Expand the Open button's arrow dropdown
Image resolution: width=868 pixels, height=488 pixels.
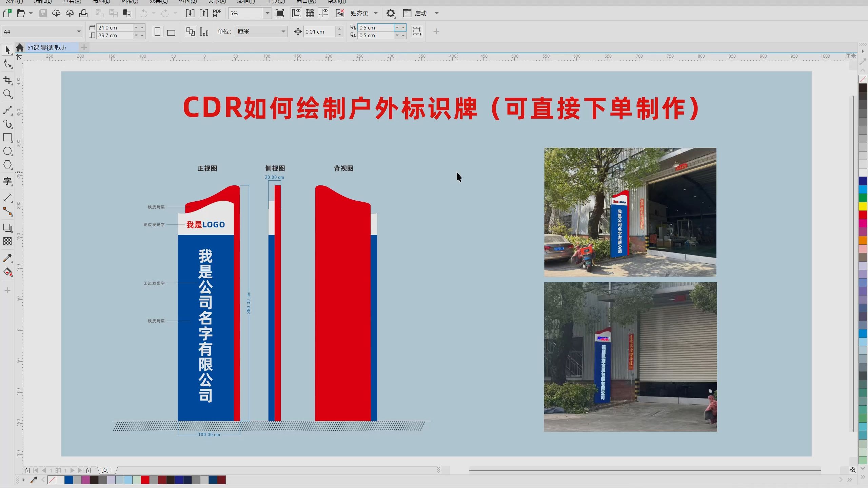(31, 13)
